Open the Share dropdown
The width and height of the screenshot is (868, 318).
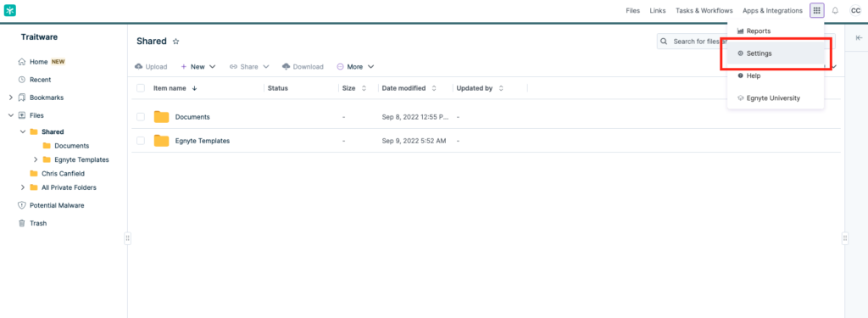[x=250, y=66]
